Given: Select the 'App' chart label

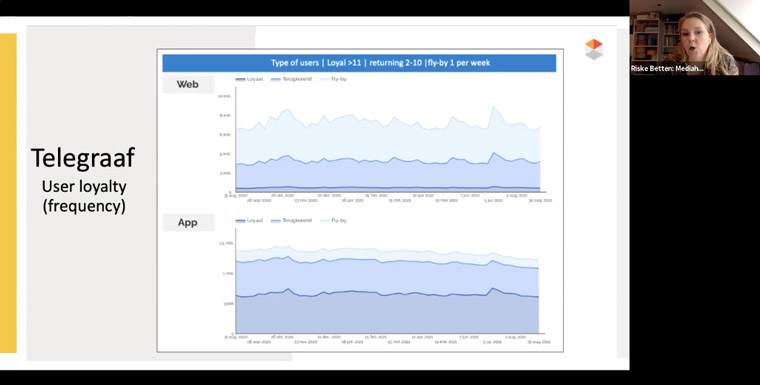Looking at the screenshot, I should click(188, 222).
